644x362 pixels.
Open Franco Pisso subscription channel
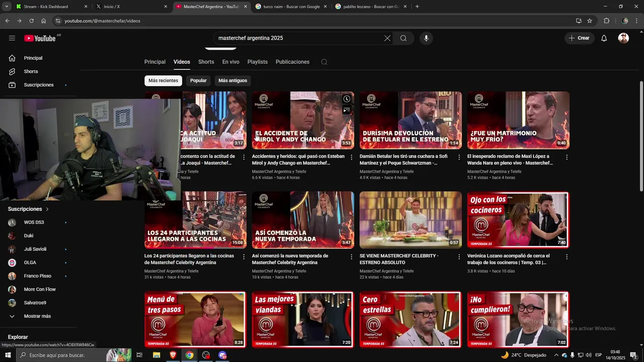pyautogui.click(x=38, y=276)
